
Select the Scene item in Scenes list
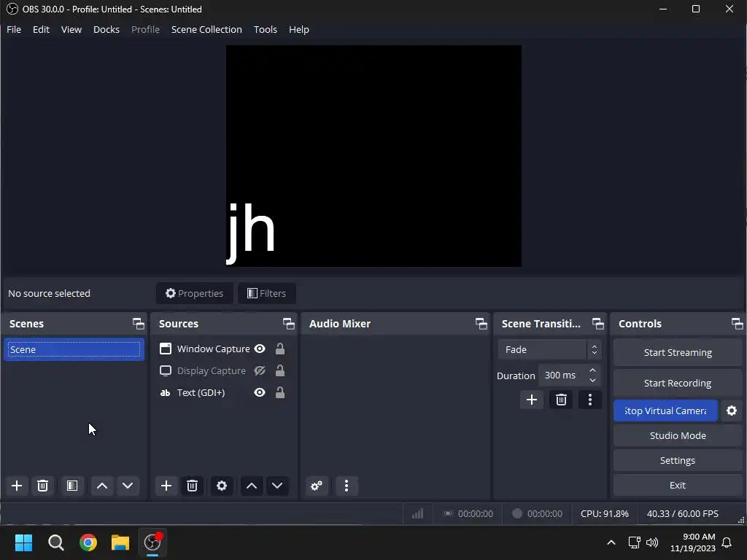pos(74,349)
